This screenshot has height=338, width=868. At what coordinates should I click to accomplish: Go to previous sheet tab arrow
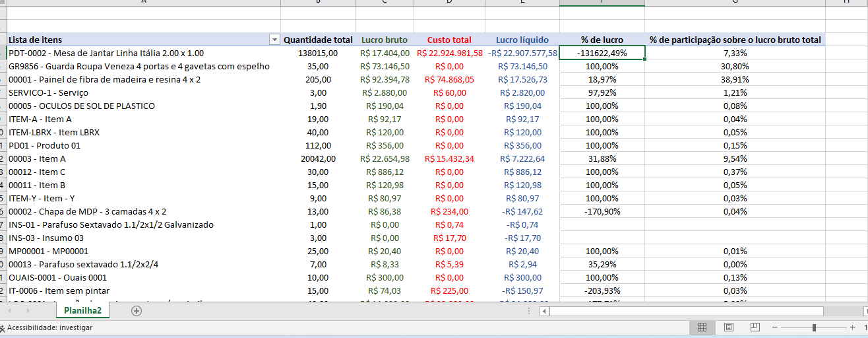pyautogui.click(x=10, y=311)
